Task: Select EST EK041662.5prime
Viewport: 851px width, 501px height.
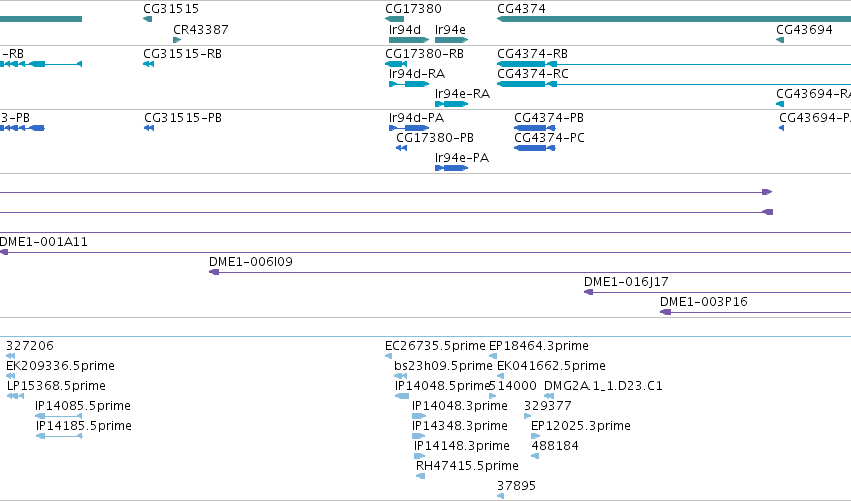Action: (551, 366)
